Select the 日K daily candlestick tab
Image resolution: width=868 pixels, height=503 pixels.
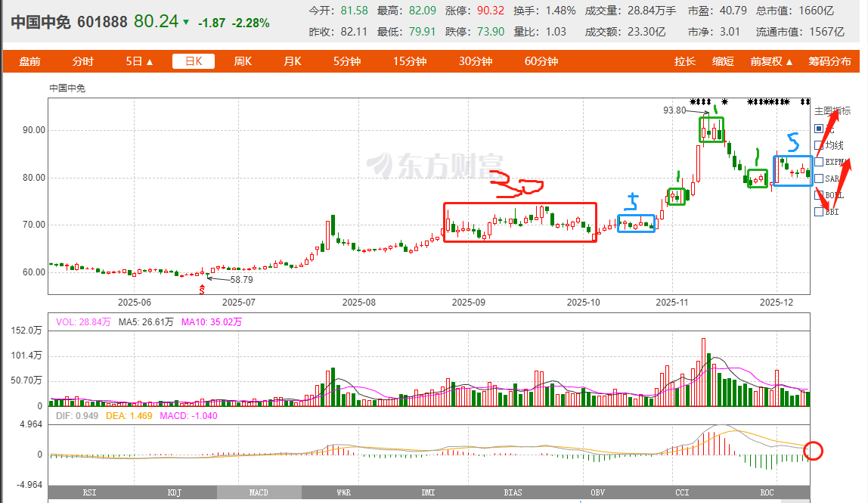(x=194, y=61)
